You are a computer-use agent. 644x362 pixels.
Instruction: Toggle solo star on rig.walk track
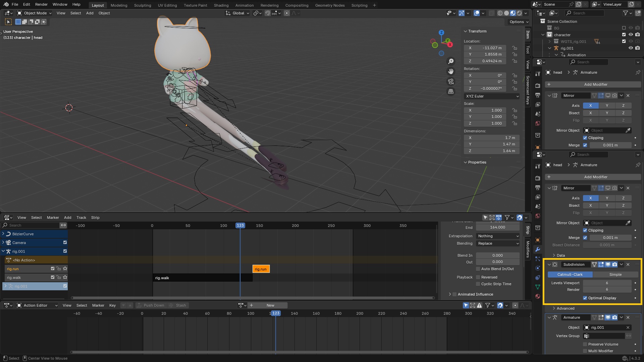[x=65, y=278]
